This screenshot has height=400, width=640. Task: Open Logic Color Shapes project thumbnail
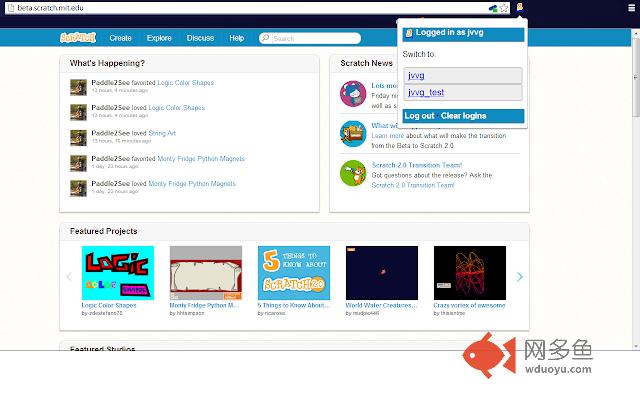point(118,273)
